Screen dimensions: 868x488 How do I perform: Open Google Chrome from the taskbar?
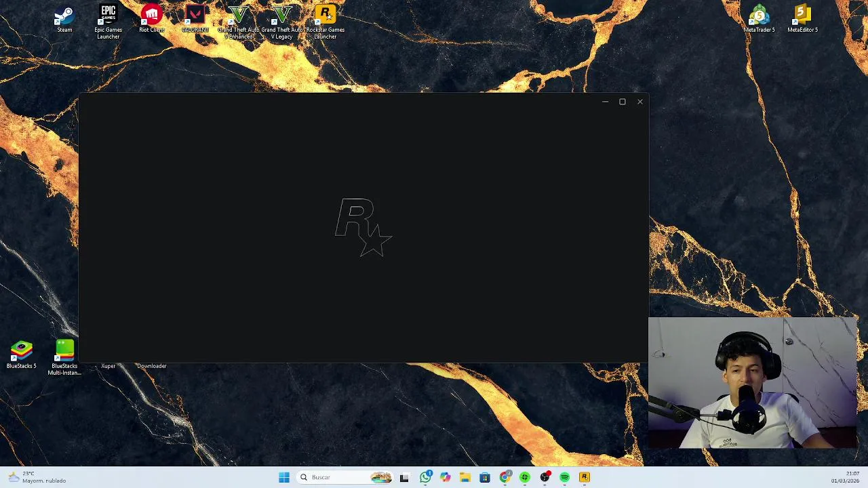point(505,477)
